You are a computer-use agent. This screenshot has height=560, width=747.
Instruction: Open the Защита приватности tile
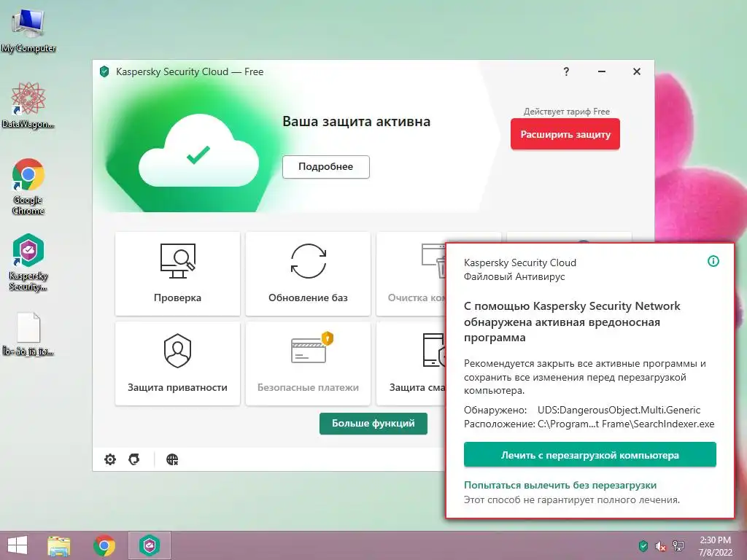(177, 363)
